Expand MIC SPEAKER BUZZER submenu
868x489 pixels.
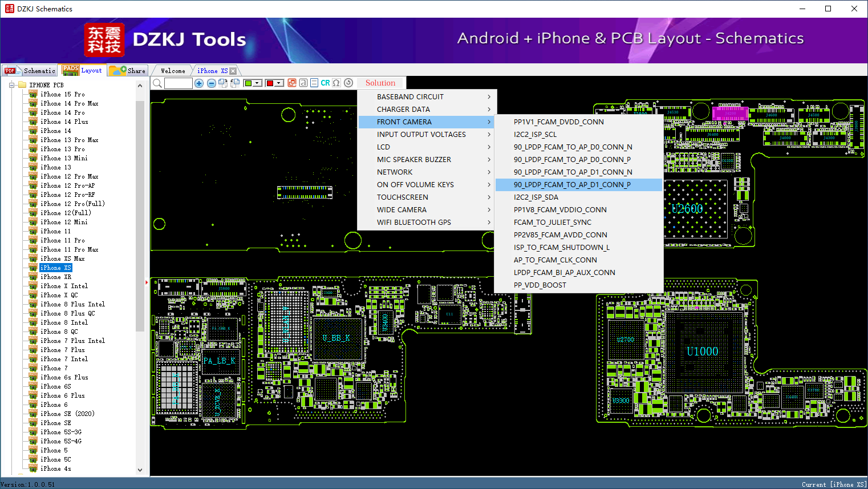click(x=426, y=160)
